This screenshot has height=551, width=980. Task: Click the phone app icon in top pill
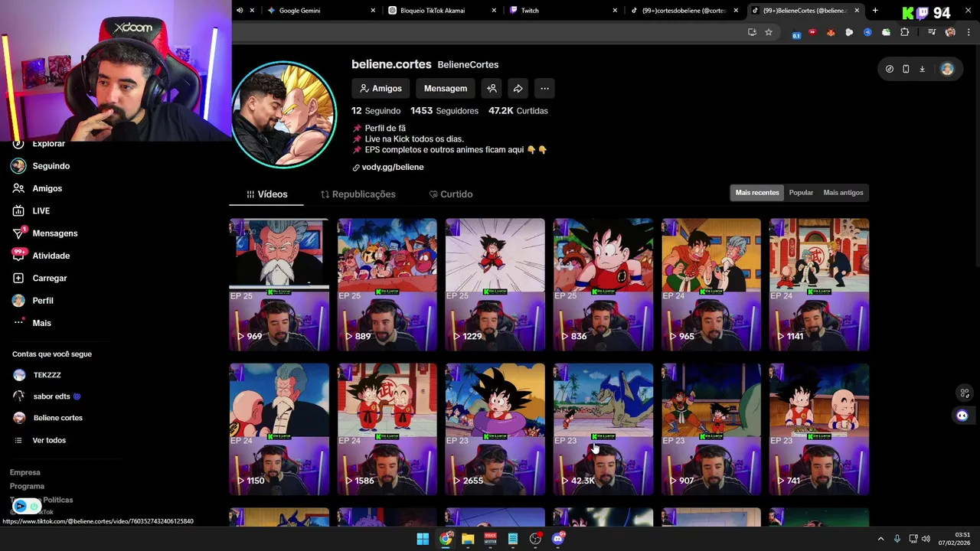pyautogui.click(x=906, y=69)
